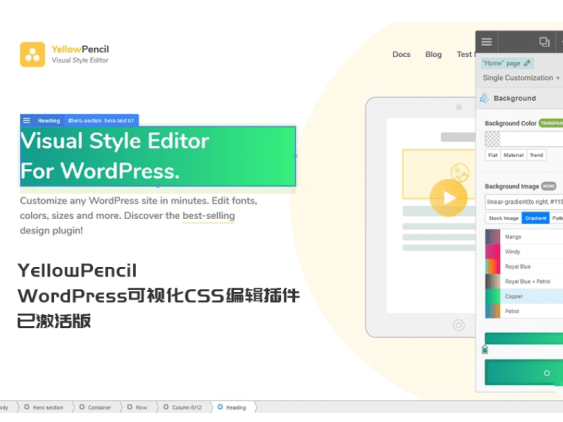Click the circle handle on gradient preview
The width and height of the screenshot is (563, 422).
click(x=546, y=373)
